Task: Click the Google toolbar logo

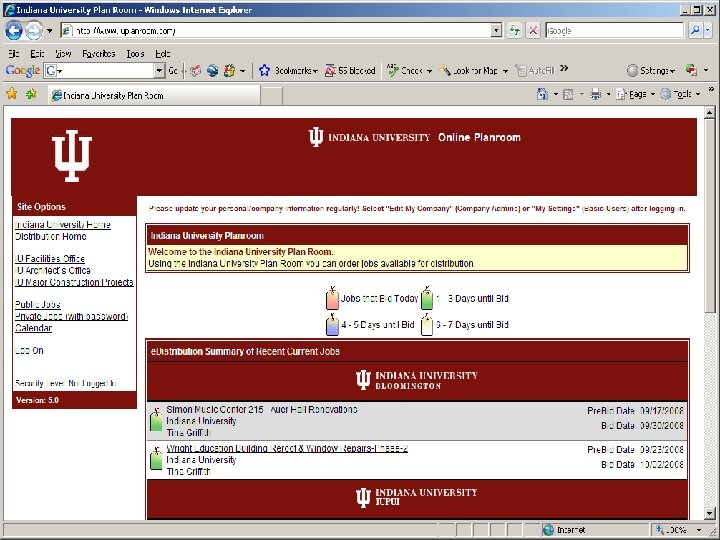Action: pyautogui.click(x=23, y=71)
